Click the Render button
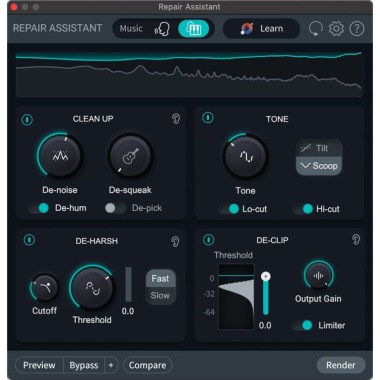This screenshot has height=380, width=380. click(341, 365)
